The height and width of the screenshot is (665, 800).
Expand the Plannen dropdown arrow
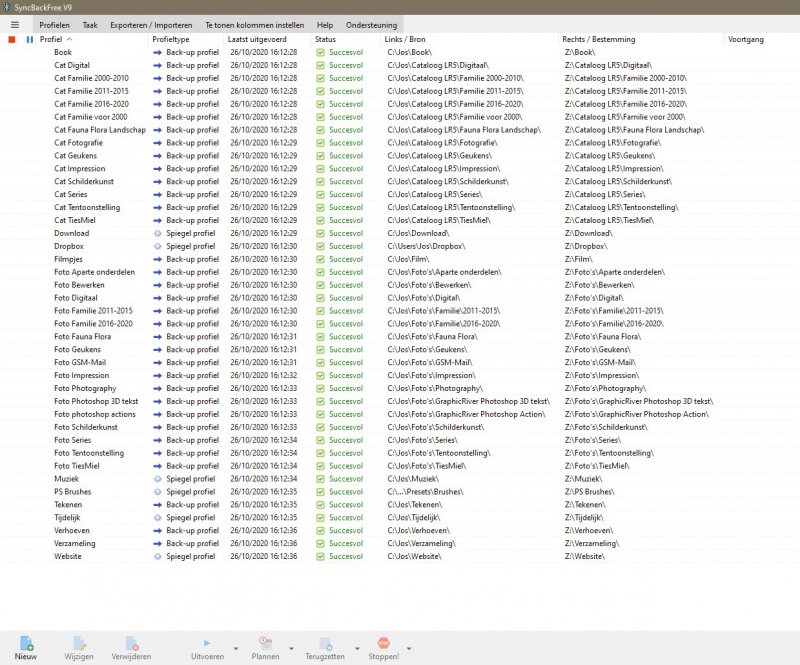pos(293,649)
